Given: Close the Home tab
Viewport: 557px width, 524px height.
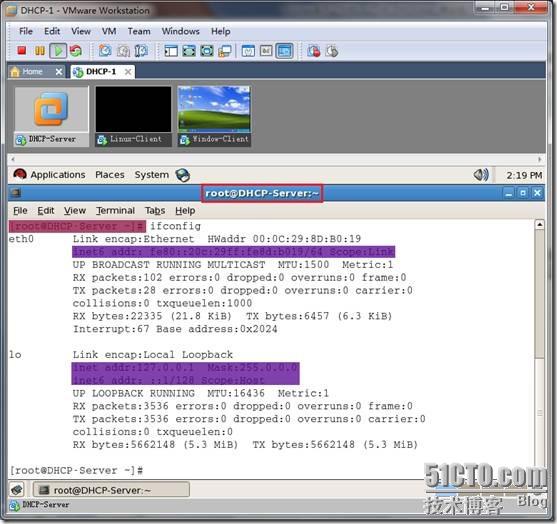Looking at the screenshot, I should [59, 72].
